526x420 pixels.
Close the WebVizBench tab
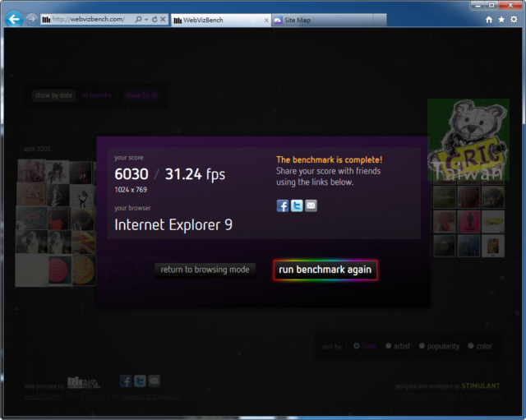click(x=266, y=20)
